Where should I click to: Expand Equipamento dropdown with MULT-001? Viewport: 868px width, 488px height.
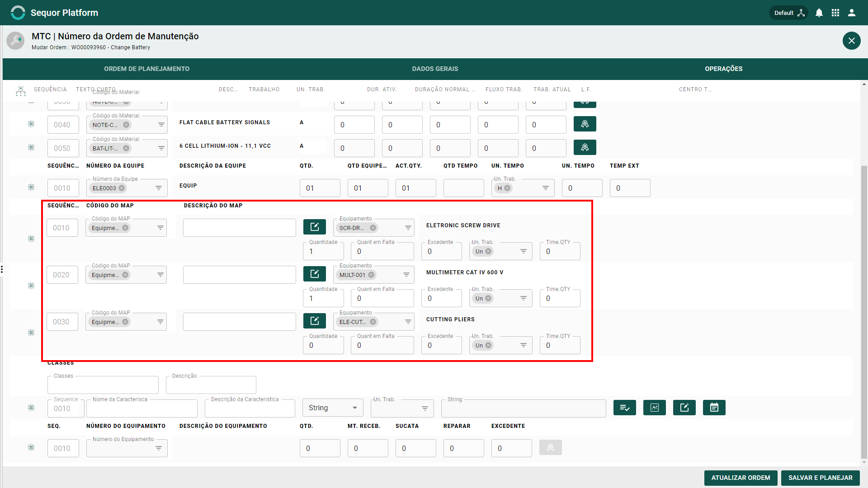pos(406,275)
